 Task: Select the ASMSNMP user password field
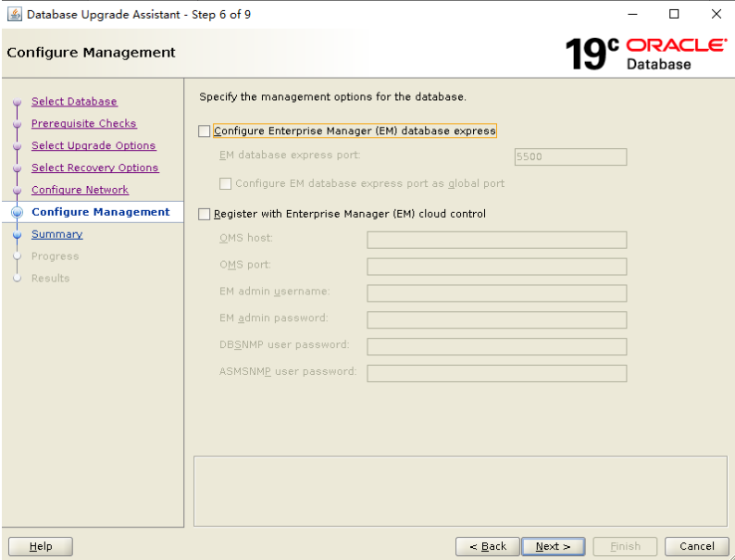pos(497,374)
